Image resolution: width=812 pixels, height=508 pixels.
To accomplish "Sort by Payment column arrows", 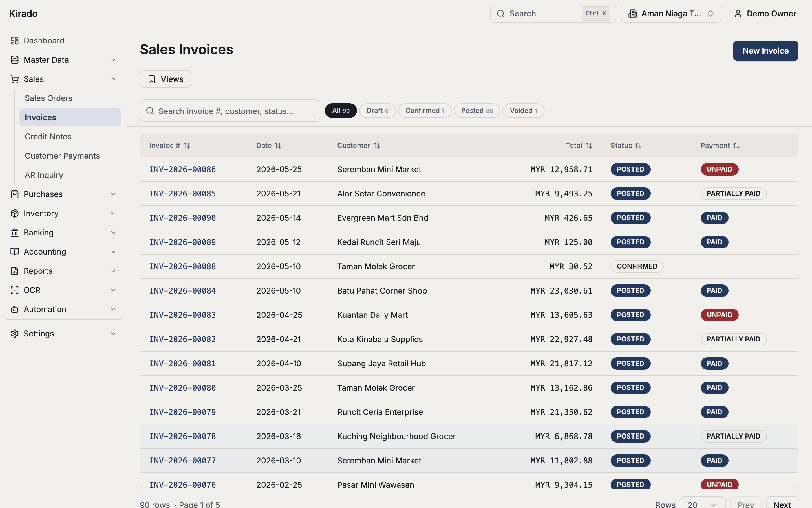I will point(736,145).
